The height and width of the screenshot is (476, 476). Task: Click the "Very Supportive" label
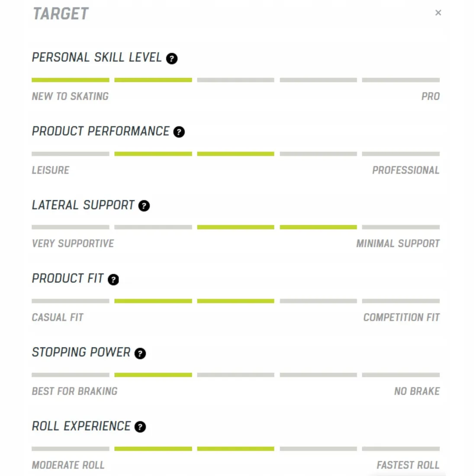pos(73,244)
